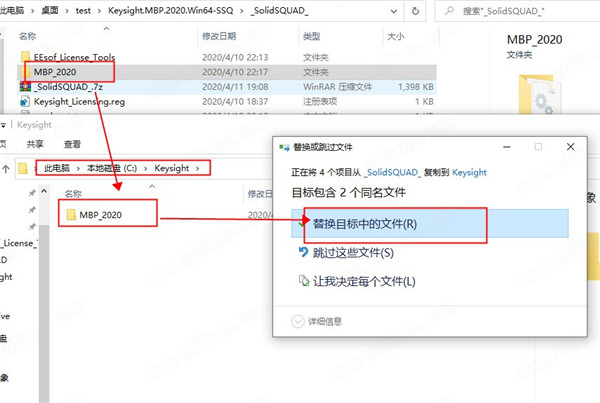The height and width of the screenshot is (403, 600).
Task: Select the EEsof_License_Tools folder icon
Action: [25, 57]
